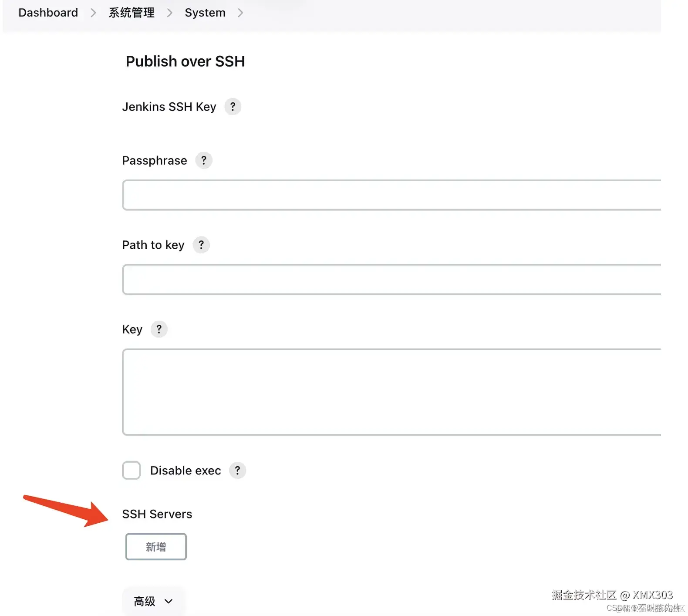Screen dimensions: 688x616
Task: Click chevron after Dashboard breadcrumb
Action: pyautogui.click(x=93, y=13)
